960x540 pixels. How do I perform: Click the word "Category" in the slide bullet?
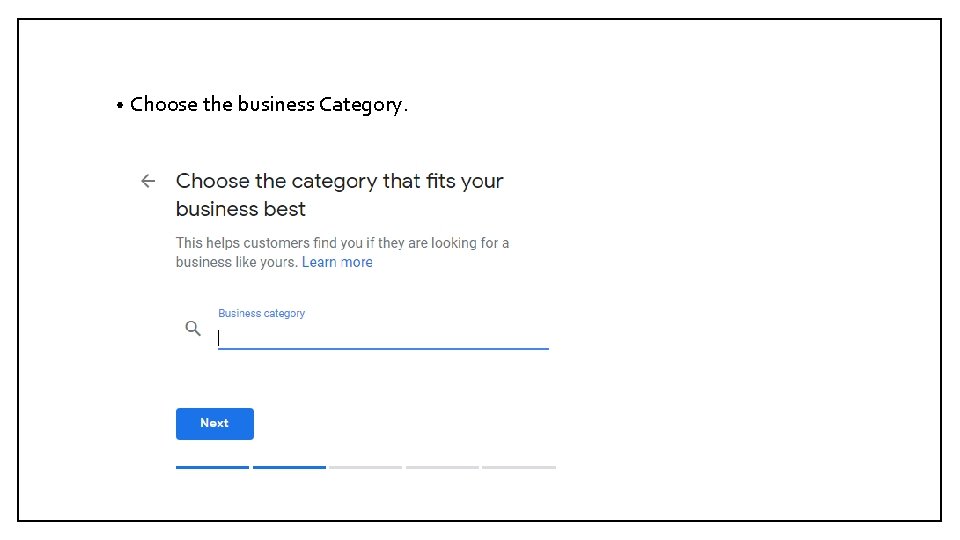[x=360, y=104]
